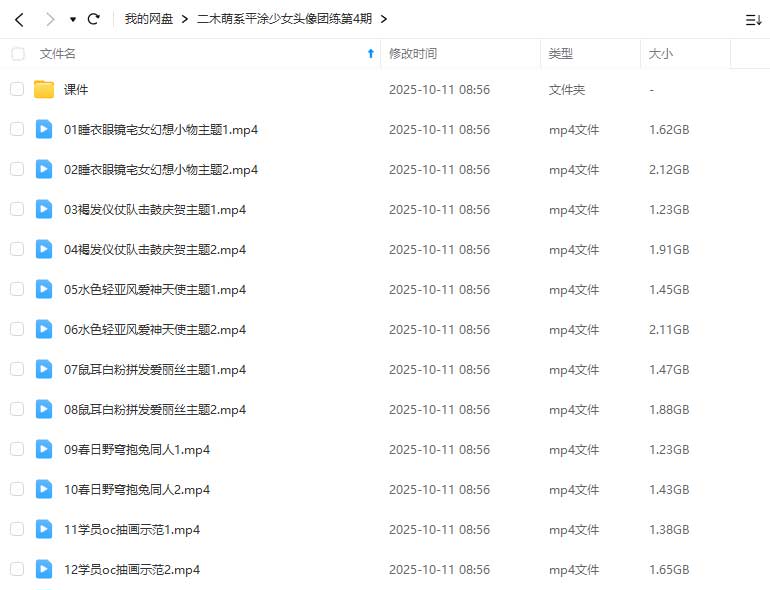Viewport: 770px width, 590px height.
Task: Sort by the 修改时间 column header
Action: coord(412,54)
